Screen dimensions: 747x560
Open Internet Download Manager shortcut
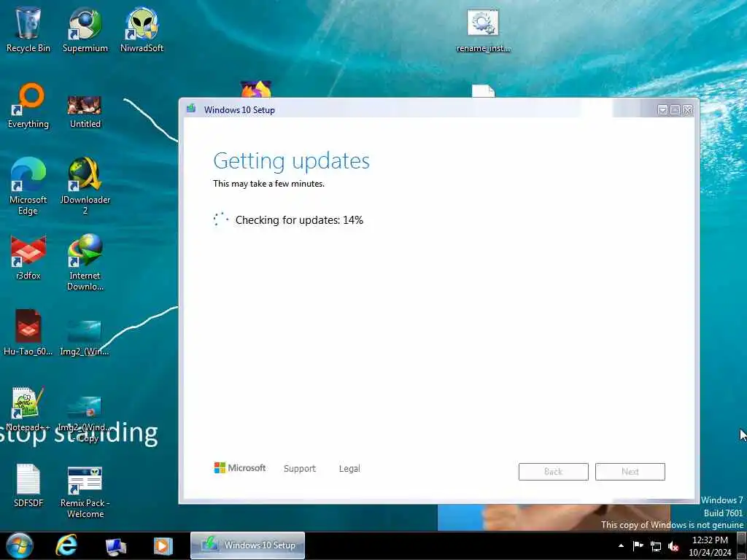coord(85,262)
